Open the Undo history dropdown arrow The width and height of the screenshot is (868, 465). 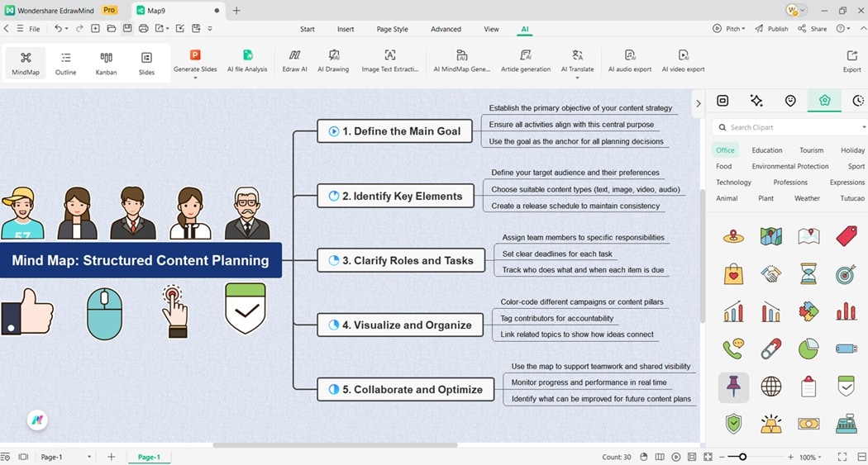[66, 29]
